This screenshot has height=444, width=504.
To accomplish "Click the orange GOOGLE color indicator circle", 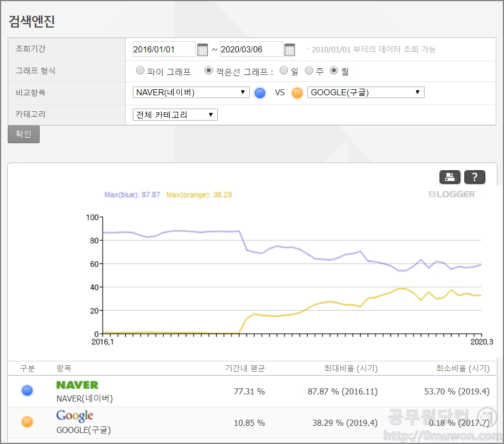I will point(297,93).
